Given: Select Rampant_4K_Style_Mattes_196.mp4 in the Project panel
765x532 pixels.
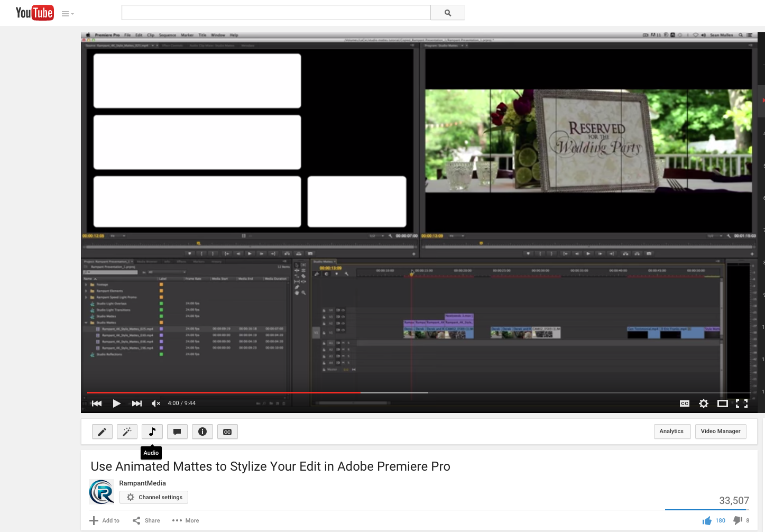Looking at the screenshot, I should pos(127,348).
